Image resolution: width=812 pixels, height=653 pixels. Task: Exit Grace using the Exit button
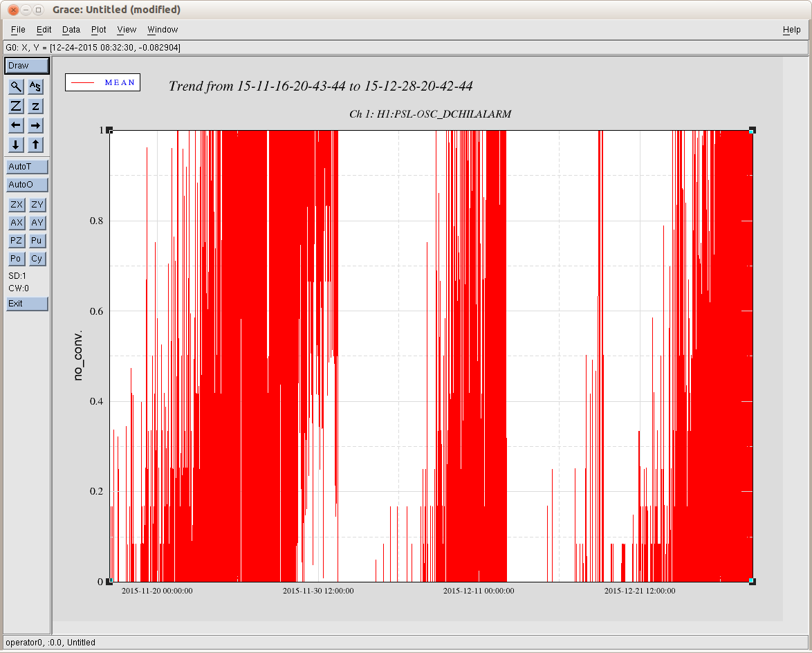(27, 304)
